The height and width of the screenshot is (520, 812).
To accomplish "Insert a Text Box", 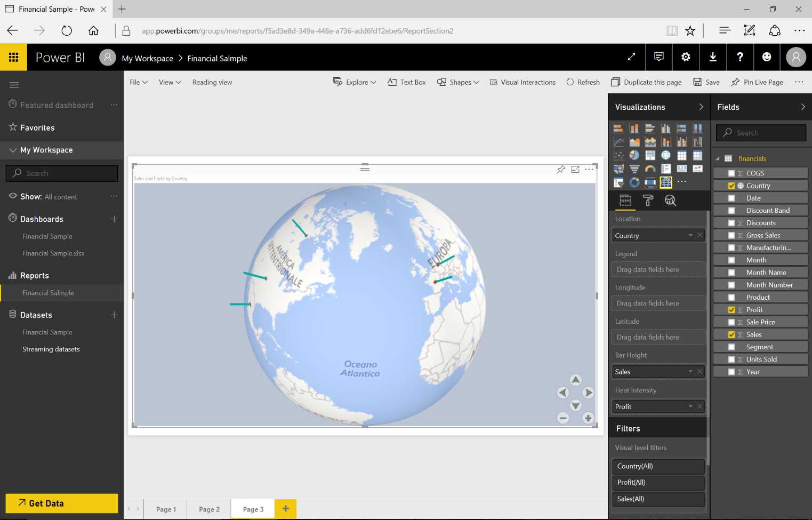I will [407, 82].
